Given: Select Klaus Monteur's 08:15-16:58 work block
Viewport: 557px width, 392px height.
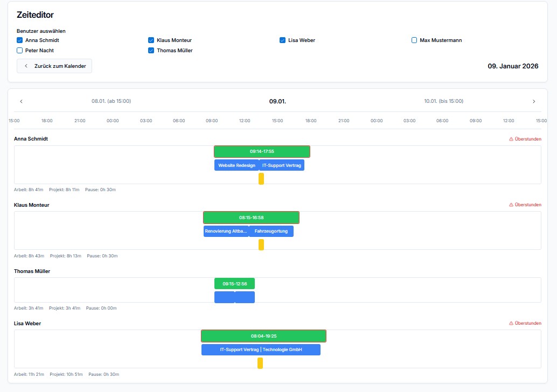Looking at the screenshot, I should 251,218.
